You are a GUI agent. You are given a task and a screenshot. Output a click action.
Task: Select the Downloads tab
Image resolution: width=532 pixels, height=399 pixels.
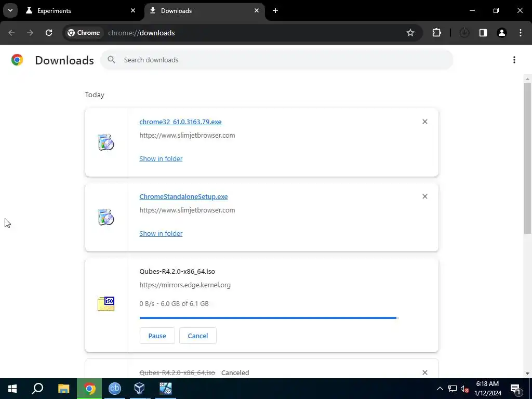coord(205,11)
